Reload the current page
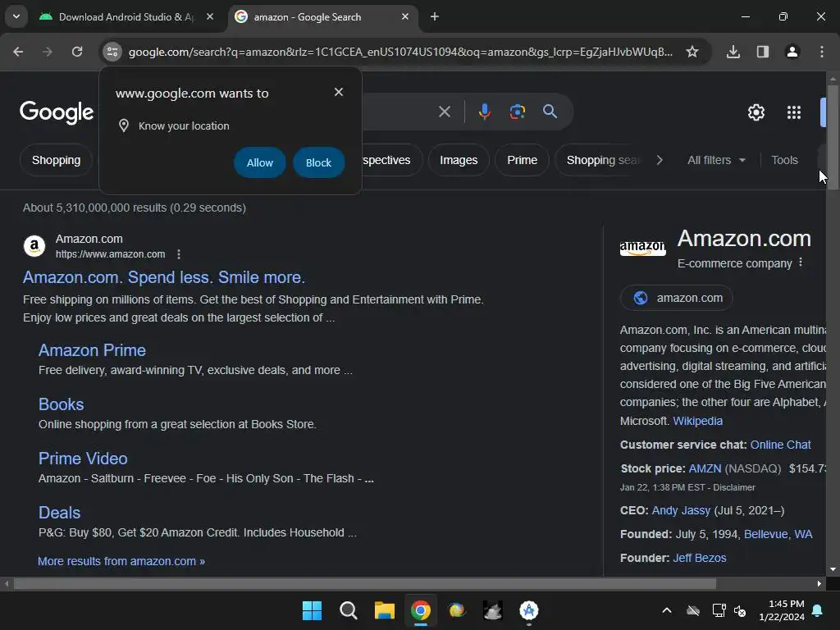This screenshot has height=630, width=840. 77,52
